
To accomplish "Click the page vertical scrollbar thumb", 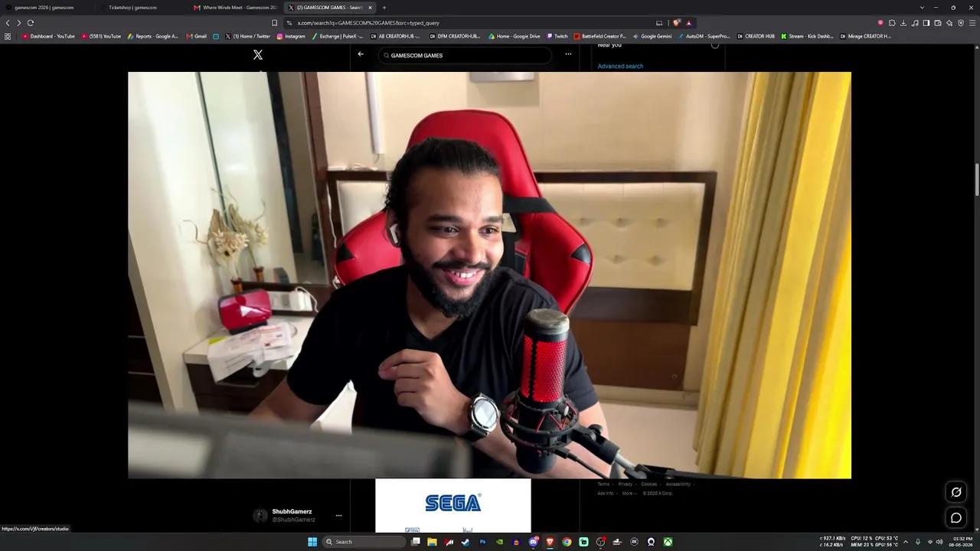I will [976, 180].
